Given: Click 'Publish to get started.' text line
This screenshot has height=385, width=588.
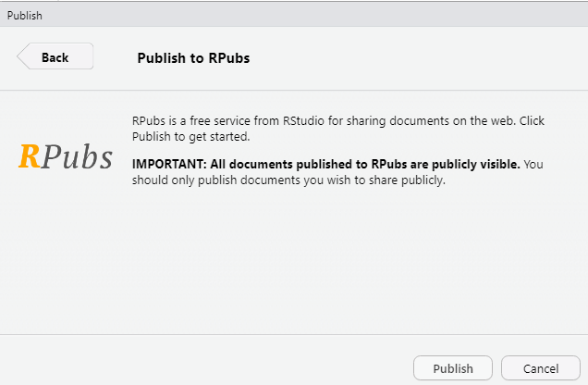Looking at the screenshot, I should (191, 137).
